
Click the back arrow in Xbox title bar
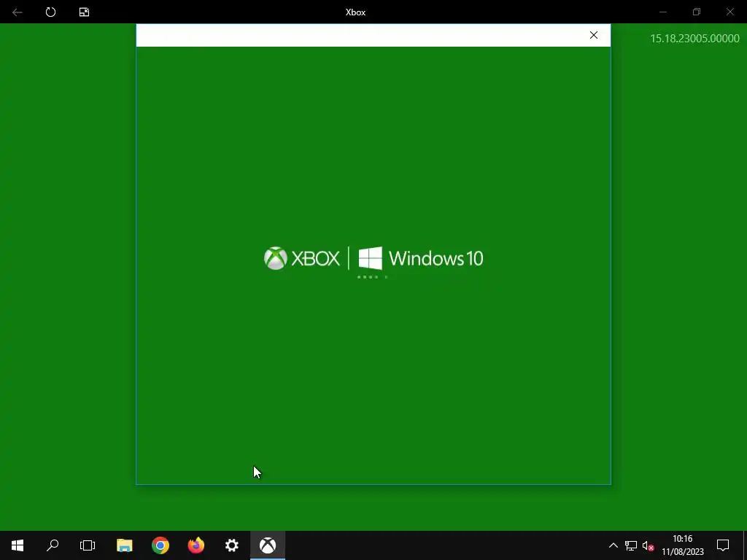(18, 12)
